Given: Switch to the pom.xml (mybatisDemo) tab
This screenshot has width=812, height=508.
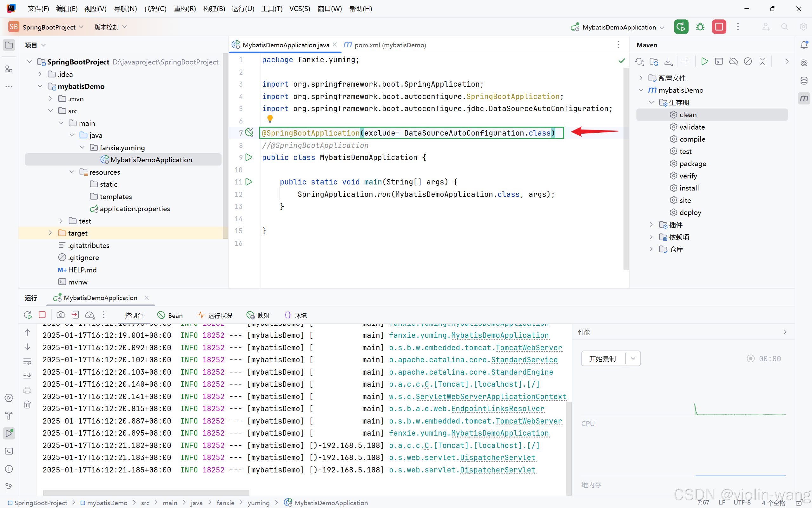Looking at the screenshot, I should point(389,45).
